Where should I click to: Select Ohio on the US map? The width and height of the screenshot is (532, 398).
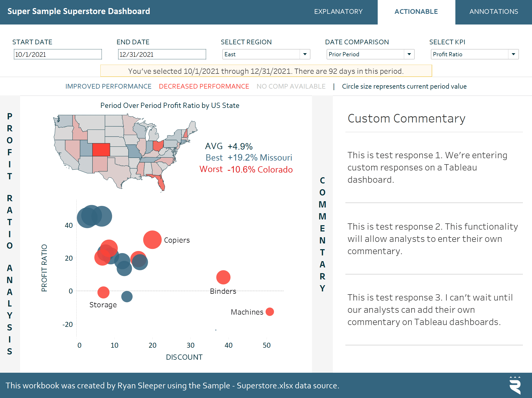pos(158,146)
